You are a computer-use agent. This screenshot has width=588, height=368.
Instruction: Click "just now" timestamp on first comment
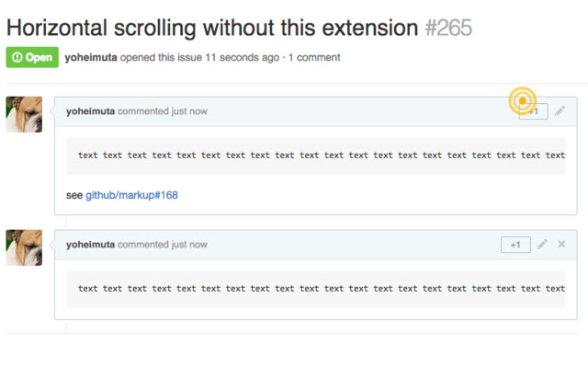tap(187, 111)
